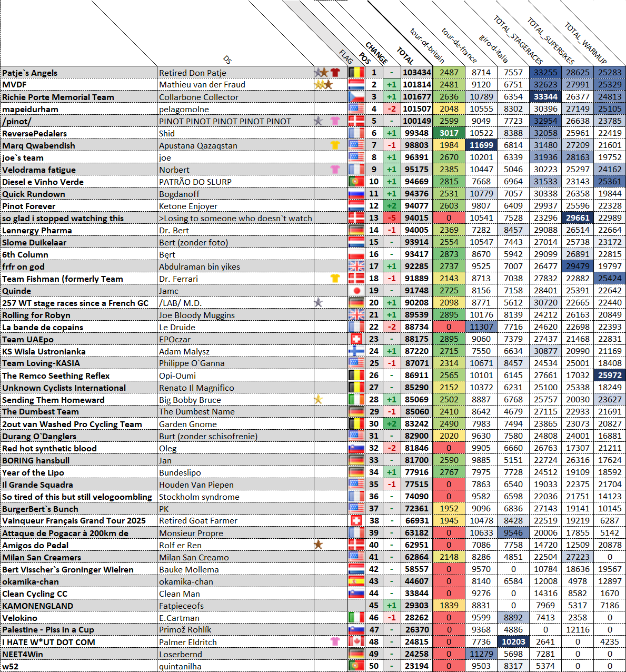This screenshot has height=672, width=626.
Task: Click the Japan flag in Quinde's row
Action: pos(356,291)
